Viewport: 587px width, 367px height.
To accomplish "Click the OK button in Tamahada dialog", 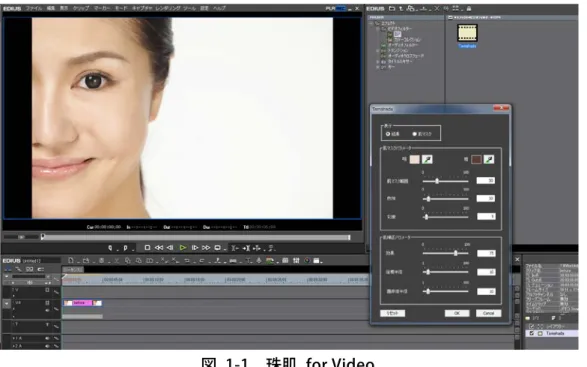I will pyautogui.click(x=457, y=313).
